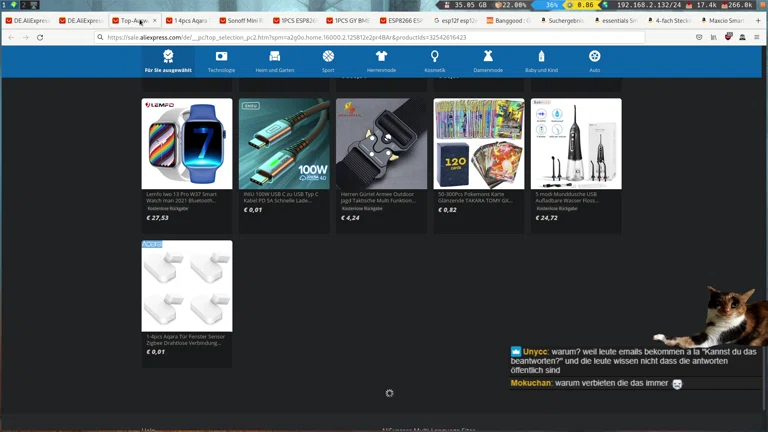Image resolution: width=768 pixels, height=432 pixels.
Task: Click the disk space 35.05 GB indicator
Action: tap(466, 5)
